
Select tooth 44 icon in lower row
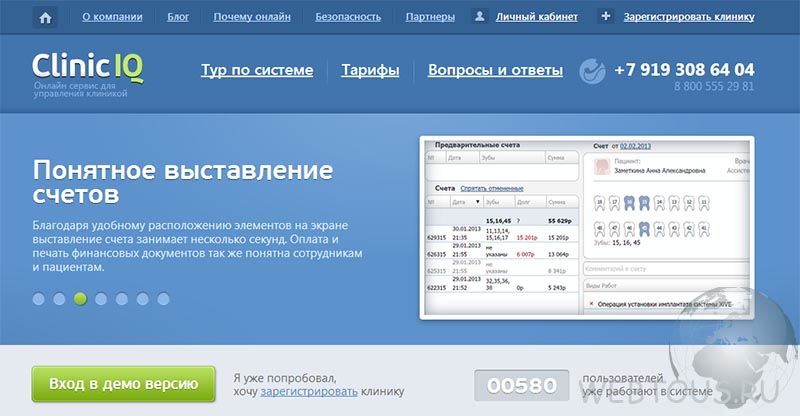coord(659,229)
